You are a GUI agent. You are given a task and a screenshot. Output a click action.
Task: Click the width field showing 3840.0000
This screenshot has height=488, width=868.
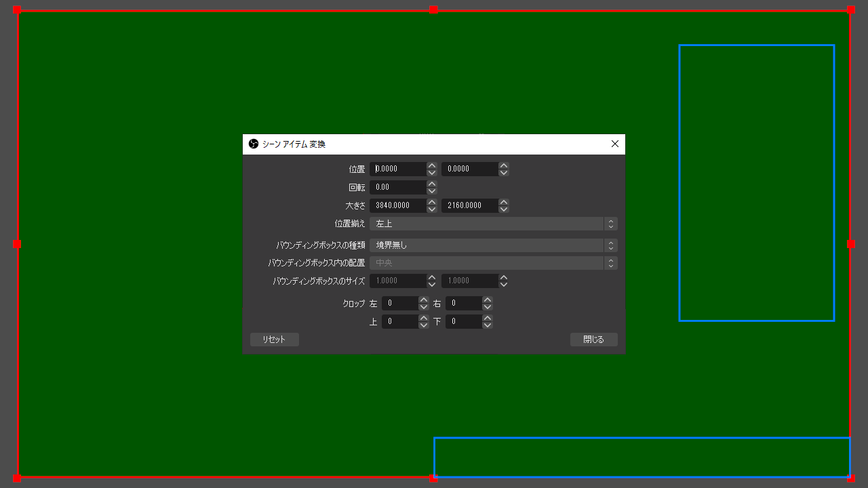click(398, 205)
